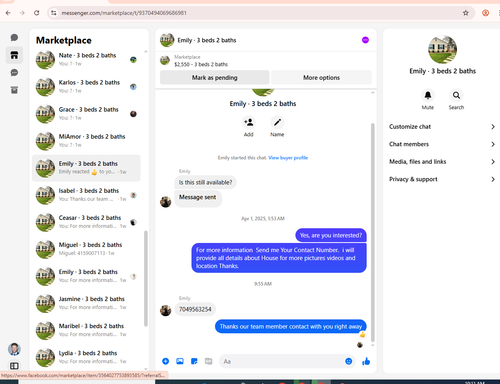Open Isabel 3 beds 2 baths conversation
The height and width of the screenshot is (384, 500).
click(x=87, y=195)
